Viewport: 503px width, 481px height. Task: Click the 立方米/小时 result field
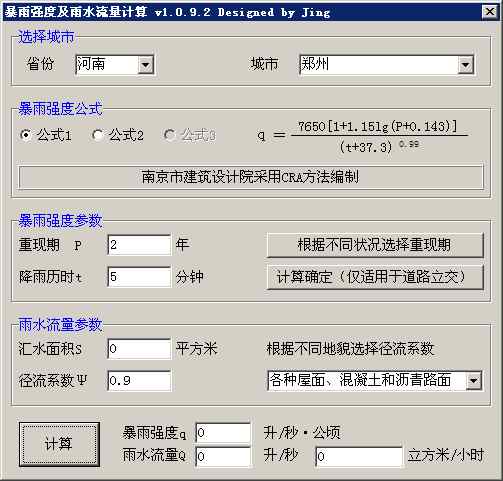click(x=359, y=456)
